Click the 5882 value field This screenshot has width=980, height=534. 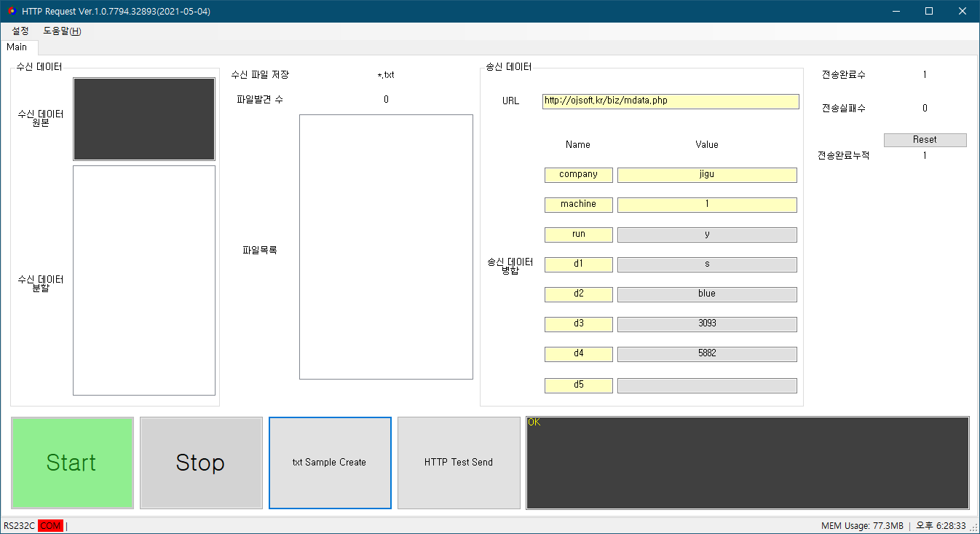point(707,354)
